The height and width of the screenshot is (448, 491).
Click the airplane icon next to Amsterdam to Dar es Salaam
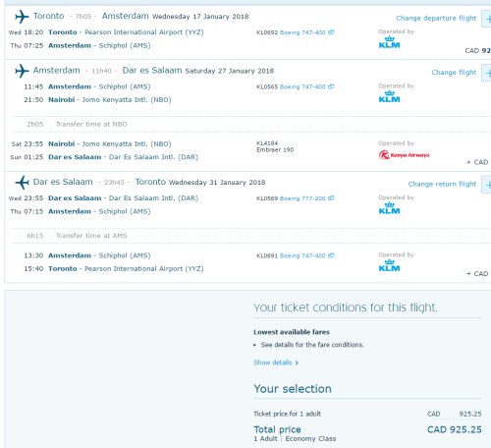click(22, 71)
